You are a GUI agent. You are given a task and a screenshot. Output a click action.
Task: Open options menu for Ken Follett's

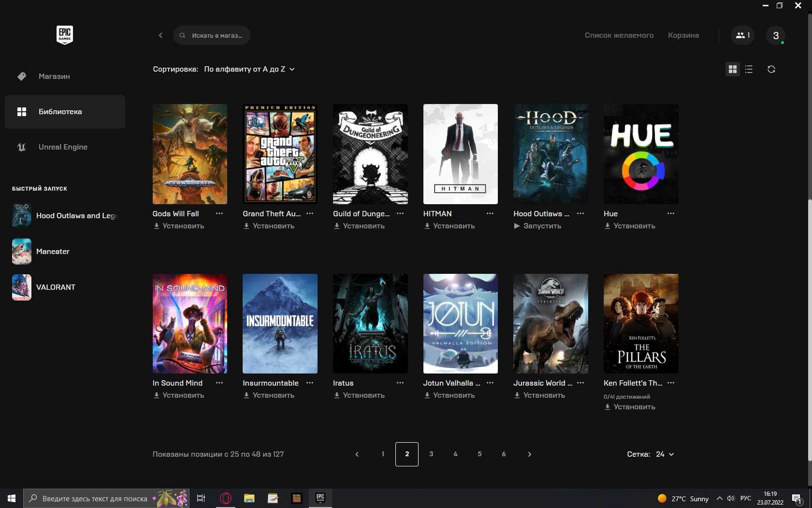(x=671, y=383)
